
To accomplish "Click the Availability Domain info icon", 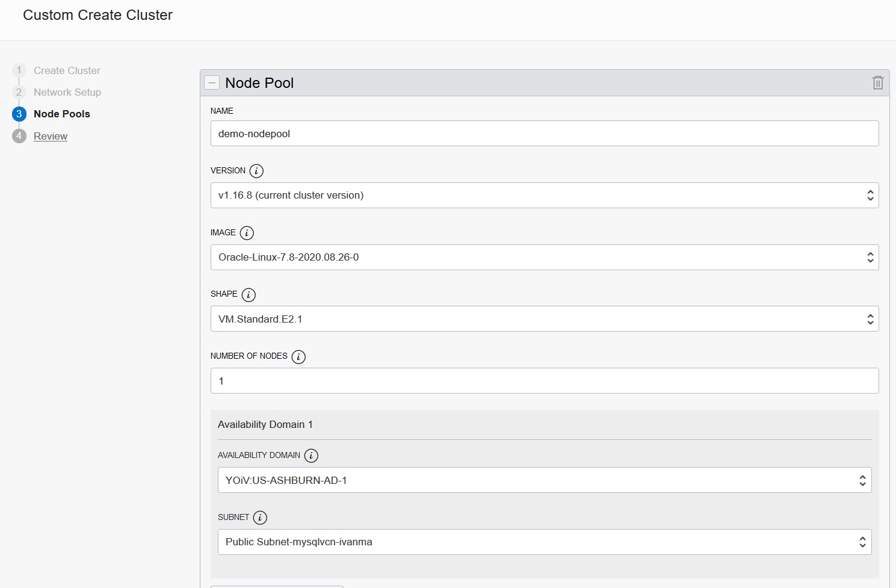I will [311, 456].
